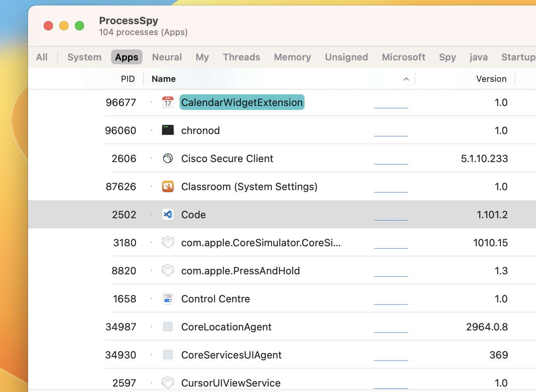Viewport: 536px width, 392px height.
Task: Click the highlighted CalendarWidgetExtension name field
Action: 242,102
